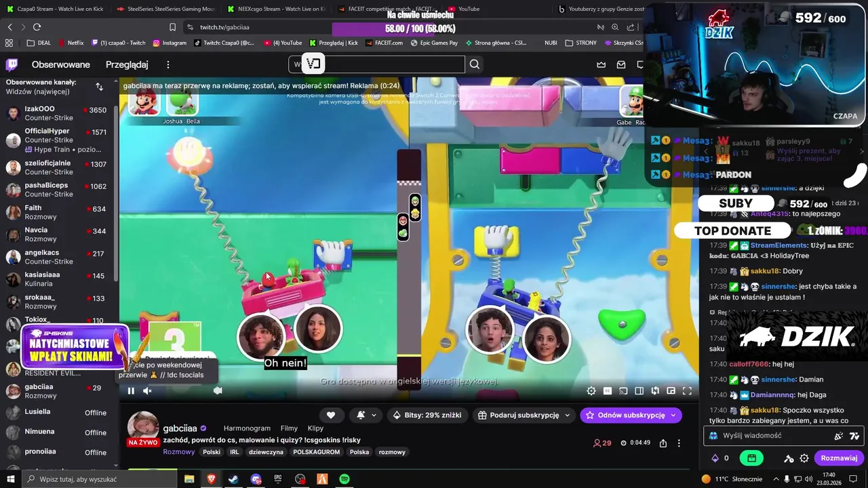868x488 pixels.
Task: Toggle the follow heart for gabciiaa
Action: (x=331, y=415)
